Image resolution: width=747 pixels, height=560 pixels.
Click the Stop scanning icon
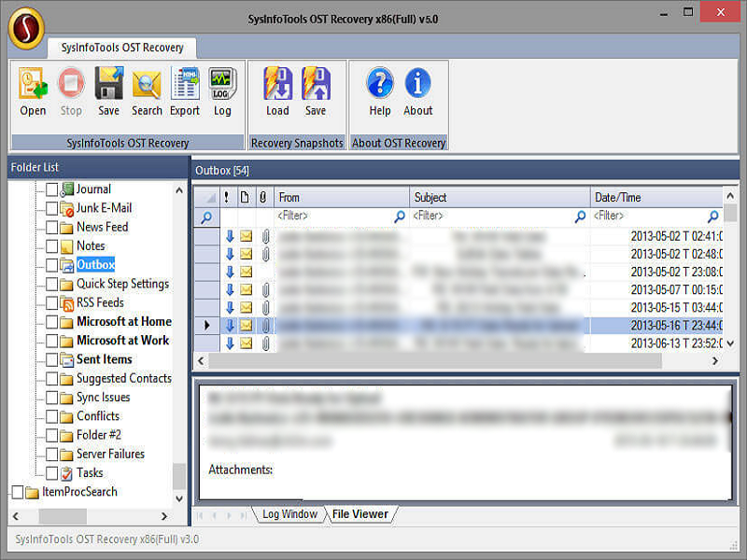click(x=70, y=91)
